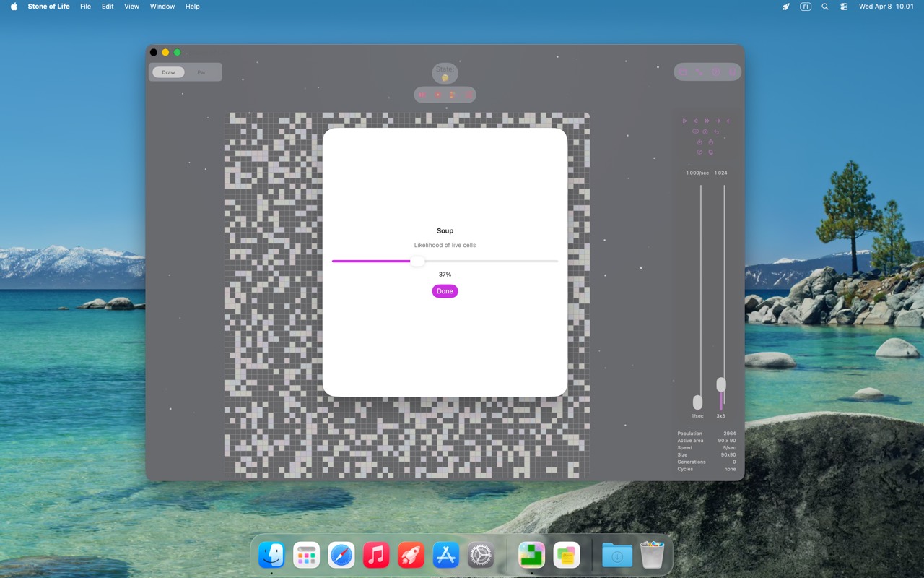Select Draw mode
This screenshot has width=924, height=578.
(x=167, y=72)
